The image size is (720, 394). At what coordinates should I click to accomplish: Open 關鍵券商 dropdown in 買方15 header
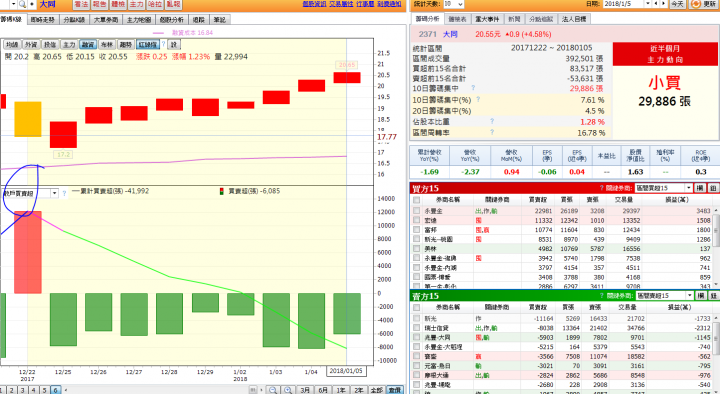pyautogui.click(x=689, y=188)
